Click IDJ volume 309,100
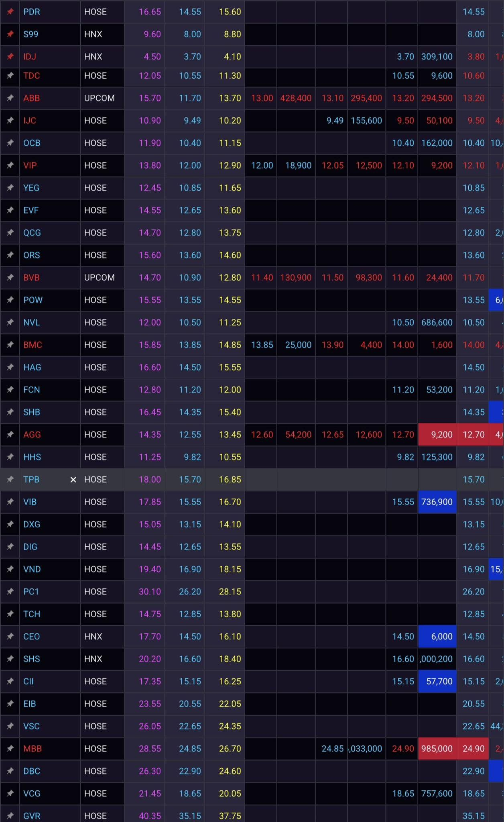 (437, 57)
